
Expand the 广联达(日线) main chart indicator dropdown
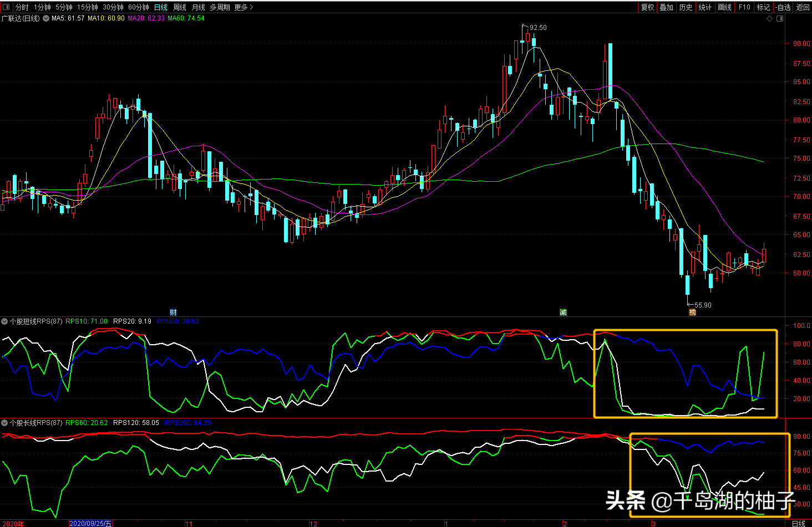[46, 19]
